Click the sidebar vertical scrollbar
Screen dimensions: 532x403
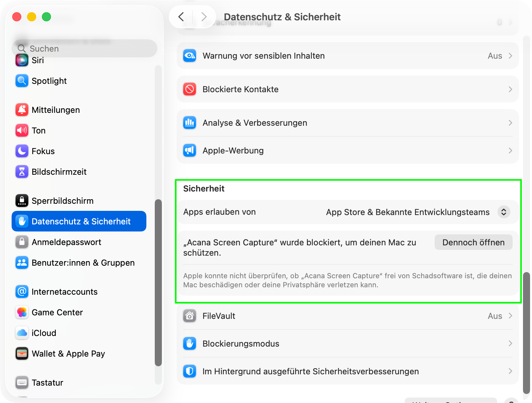158,282
